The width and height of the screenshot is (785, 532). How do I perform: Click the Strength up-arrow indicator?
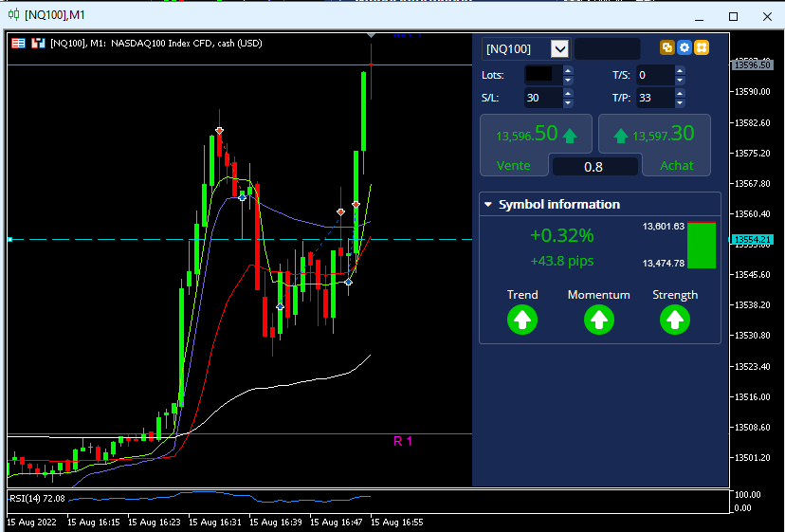click(675, 320)
